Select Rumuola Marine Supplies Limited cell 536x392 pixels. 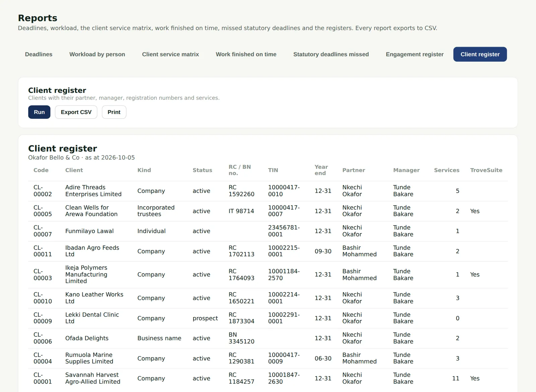[89, 358]
